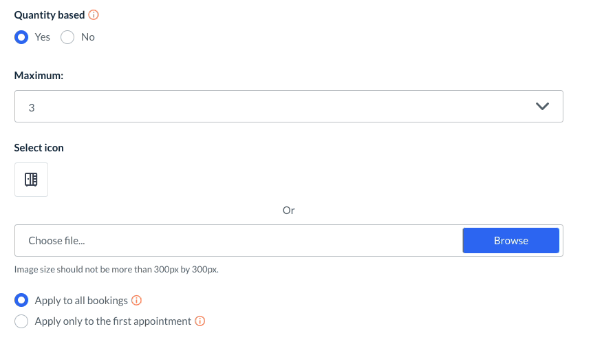The image size is (593, 364).
Task: Click the 'Maximum:' field label
Action: 39,76
